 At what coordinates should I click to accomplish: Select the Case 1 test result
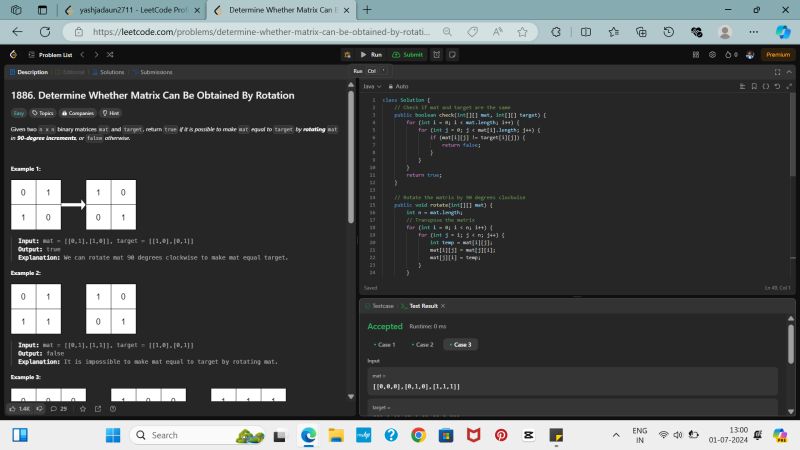[385, 344]
